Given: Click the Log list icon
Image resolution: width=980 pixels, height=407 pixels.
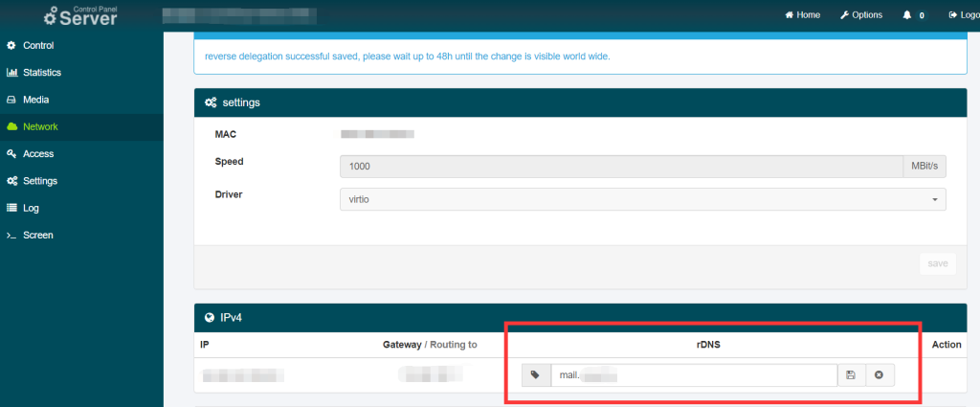Looking at the screenshot, I should tap(11, 208).
